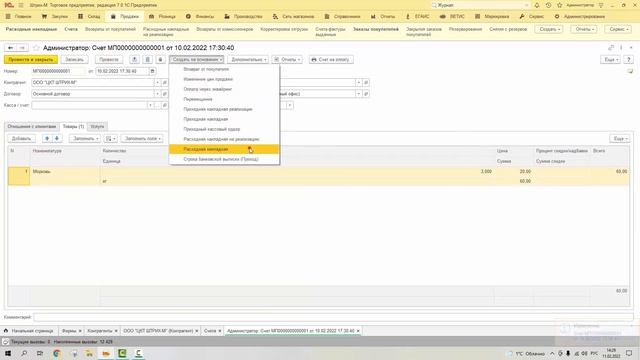This screenshot has height=360, width=640.
Task: Switch to the Контрагенты window tab
Action: [100, 331]
